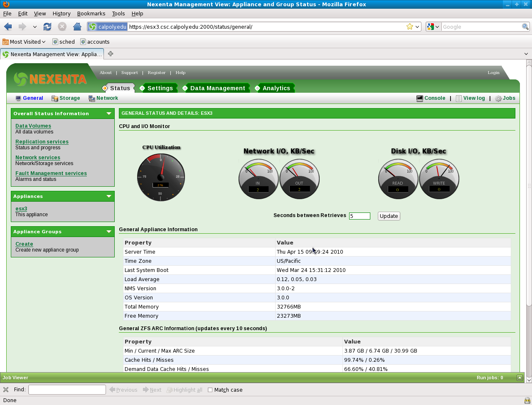Click the Console terminal icon
This screenshot has width=532, height=405.
[420, 99]
